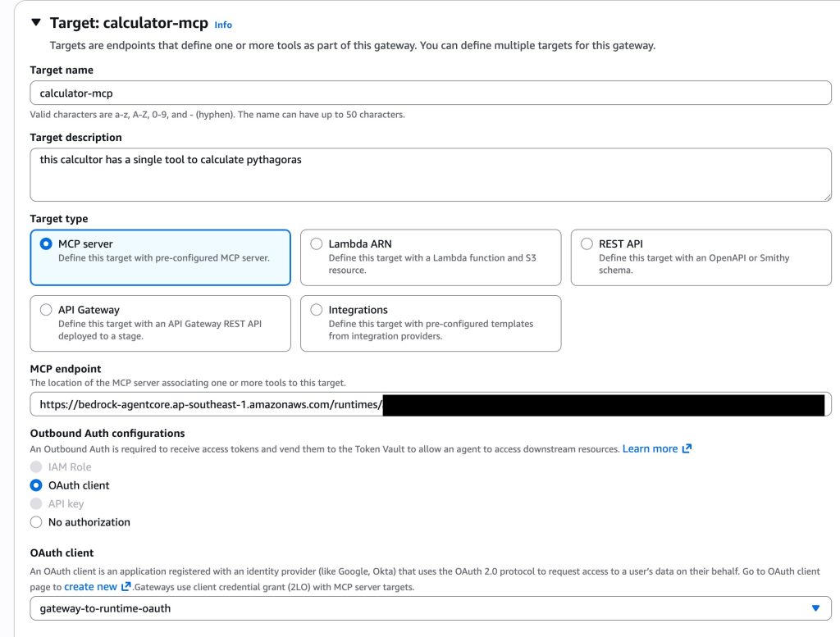The height and width of the screenshot is (637, 840).
Task: Open the Info link beside target title
Action: click(223, 25)
